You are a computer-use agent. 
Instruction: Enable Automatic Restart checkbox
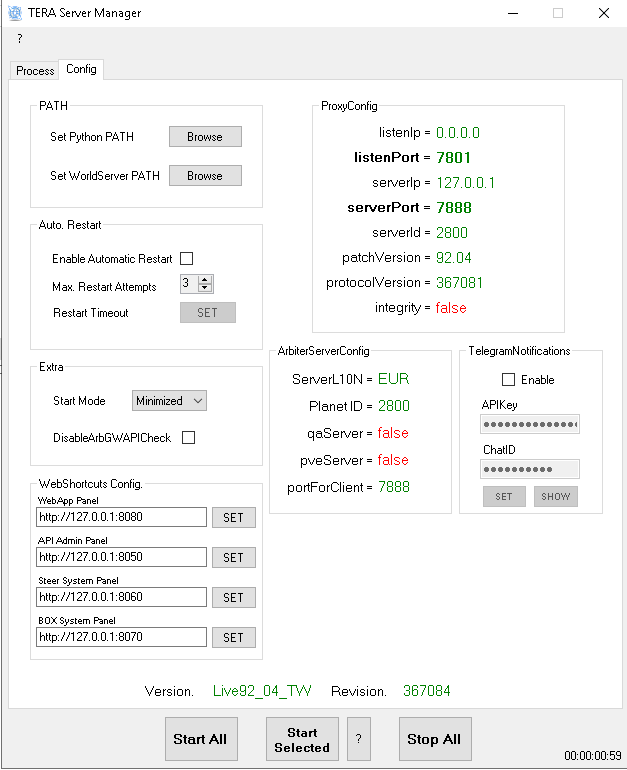click(x=187, y=258)
